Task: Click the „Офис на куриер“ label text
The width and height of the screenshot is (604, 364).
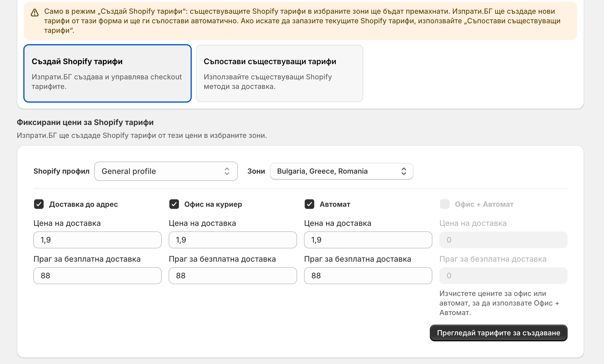Action: coord(213,204)
